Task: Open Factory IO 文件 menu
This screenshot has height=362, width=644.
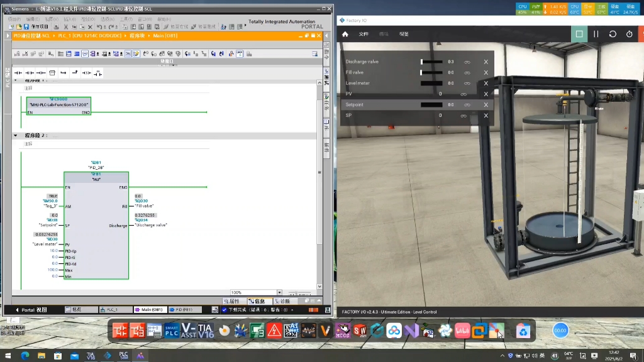Action: [364, 34]
